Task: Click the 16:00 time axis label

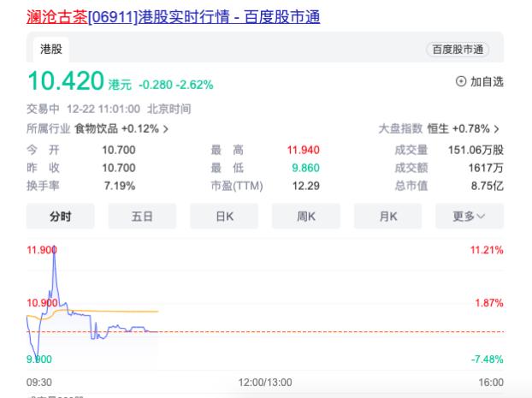Action: pyautogui.click(x=491, y=383)
